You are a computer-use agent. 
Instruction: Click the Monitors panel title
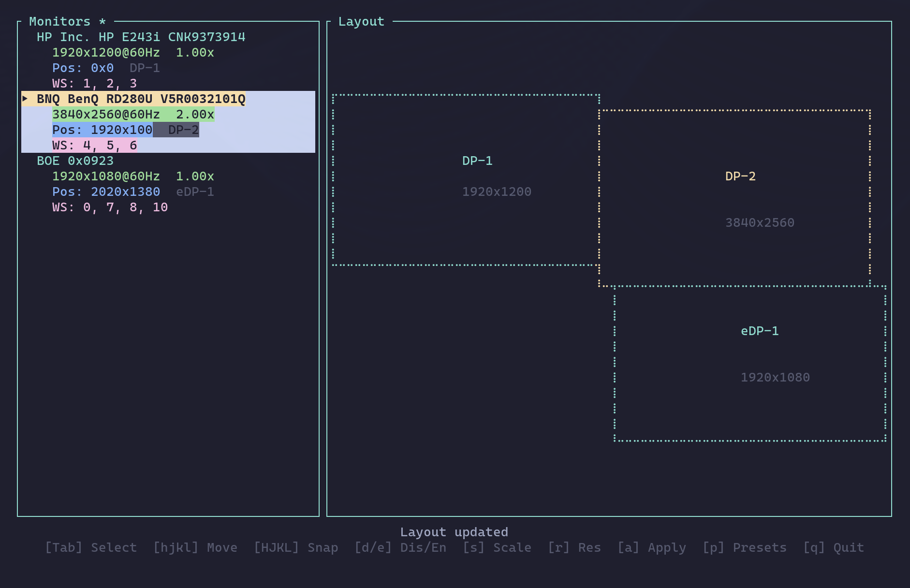click(61, 21)
